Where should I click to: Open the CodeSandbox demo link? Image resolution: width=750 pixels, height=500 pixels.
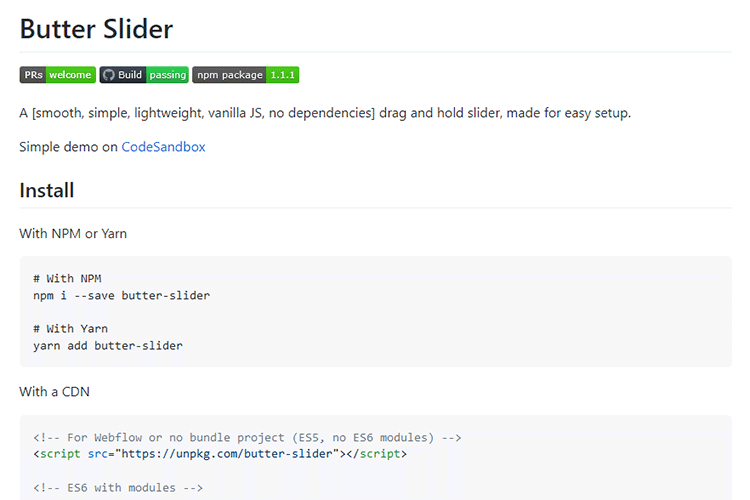click(x=163, y=146)
